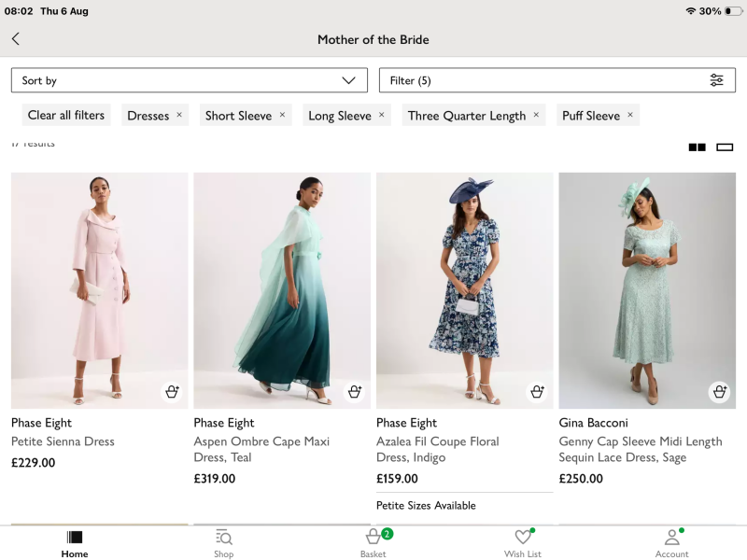Open the Basket tab

pyautogui.click(x=373, y=544)
